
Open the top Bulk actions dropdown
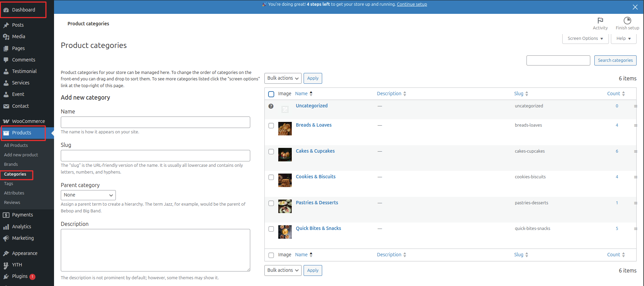click(x=283, y=78)
